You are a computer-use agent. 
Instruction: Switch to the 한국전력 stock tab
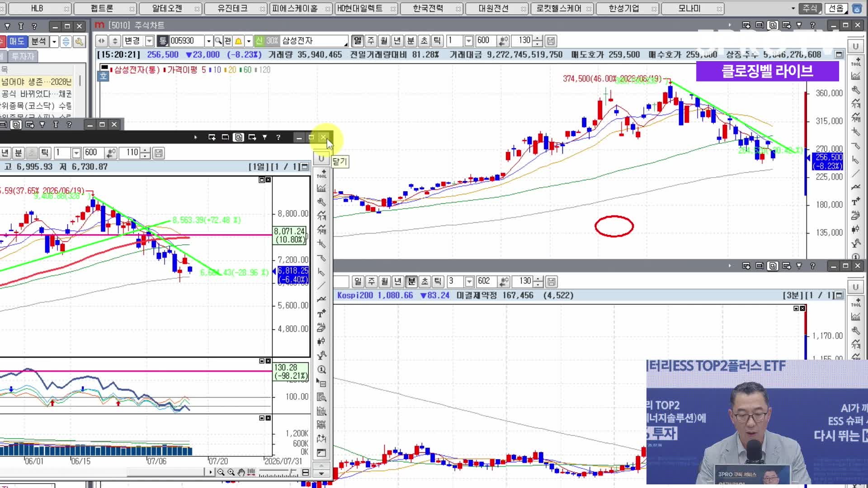(x=431, y=9)
